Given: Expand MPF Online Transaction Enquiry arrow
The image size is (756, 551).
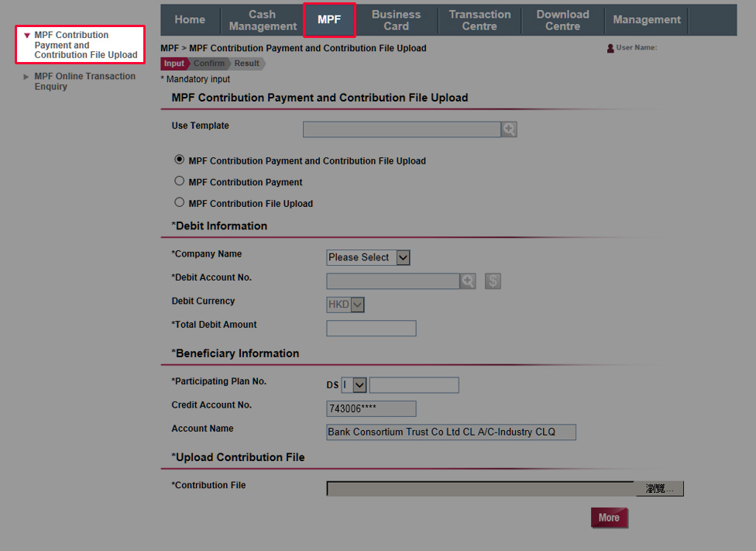Looking at the screenshot, I should point(26,77).
